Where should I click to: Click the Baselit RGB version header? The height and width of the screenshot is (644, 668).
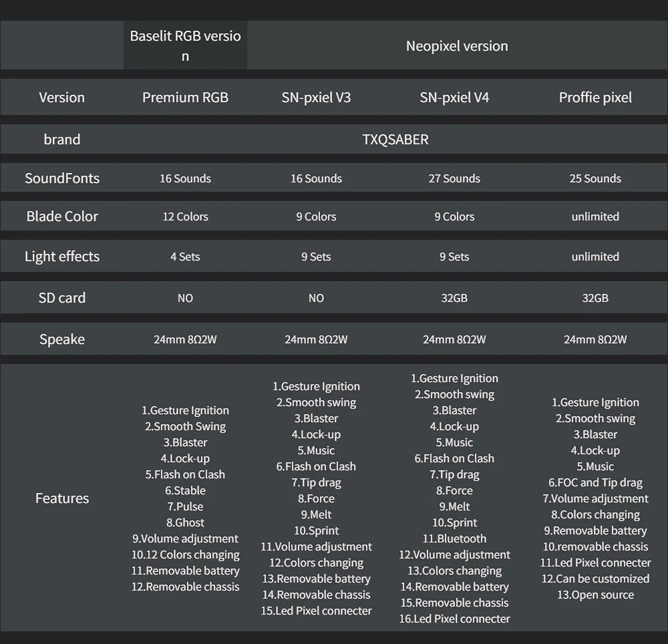click(185, 45)
